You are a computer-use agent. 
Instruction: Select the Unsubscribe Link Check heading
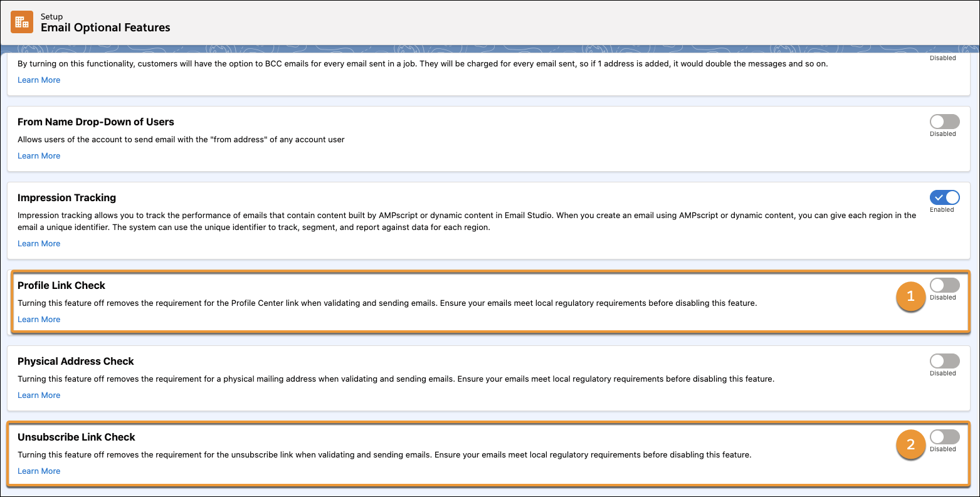click(x=76, y=437)
